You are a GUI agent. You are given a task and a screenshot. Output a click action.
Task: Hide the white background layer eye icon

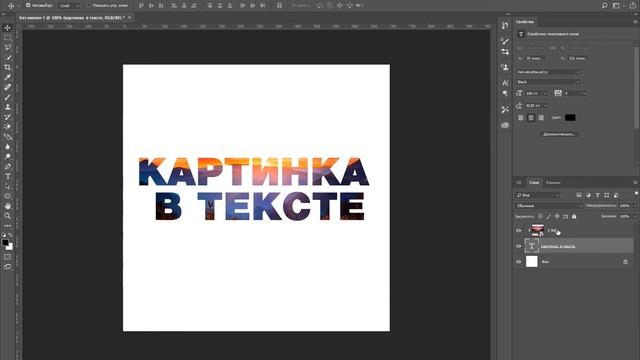tap(519, 262)
